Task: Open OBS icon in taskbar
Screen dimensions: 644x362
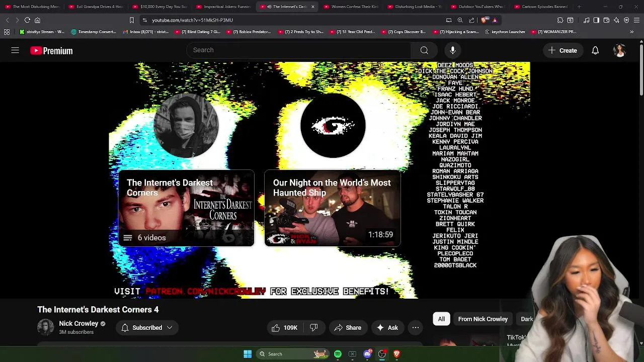Action: pyautogui.click(x=382, y=354)
